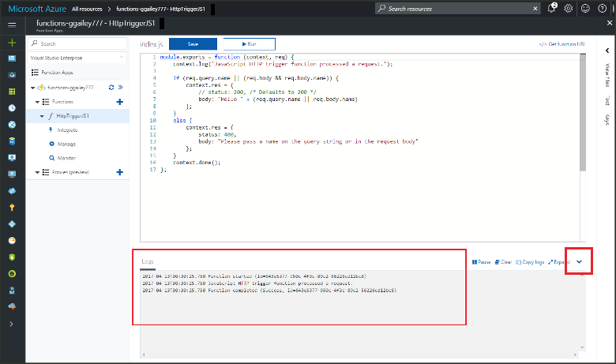Add a new proxy with plus icon
This screenshot has width=616, height=364.
(120, 172)
